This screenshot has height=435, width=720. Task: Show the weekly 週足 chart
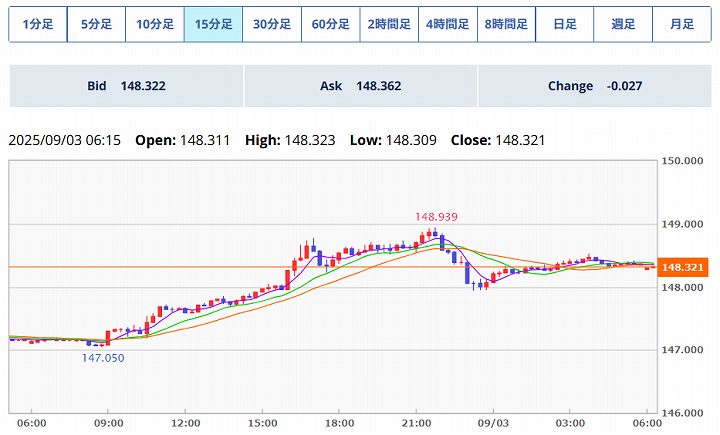click(623, 24)
